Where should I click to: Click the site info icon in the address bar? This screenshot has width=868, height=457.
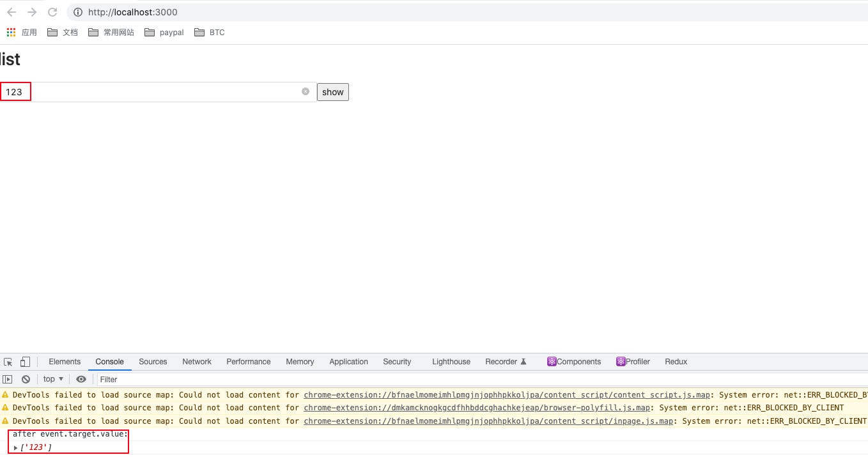pyautogui.click(x=77, y=12)
